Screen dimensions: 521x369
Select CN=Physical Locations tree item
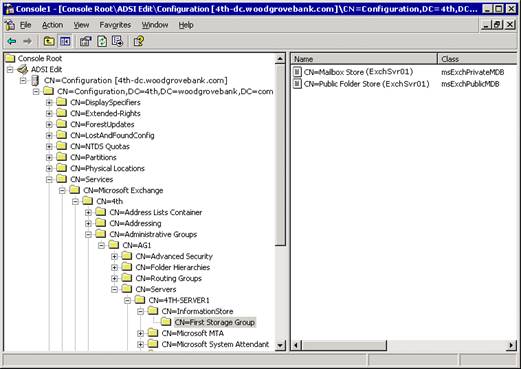107,168
